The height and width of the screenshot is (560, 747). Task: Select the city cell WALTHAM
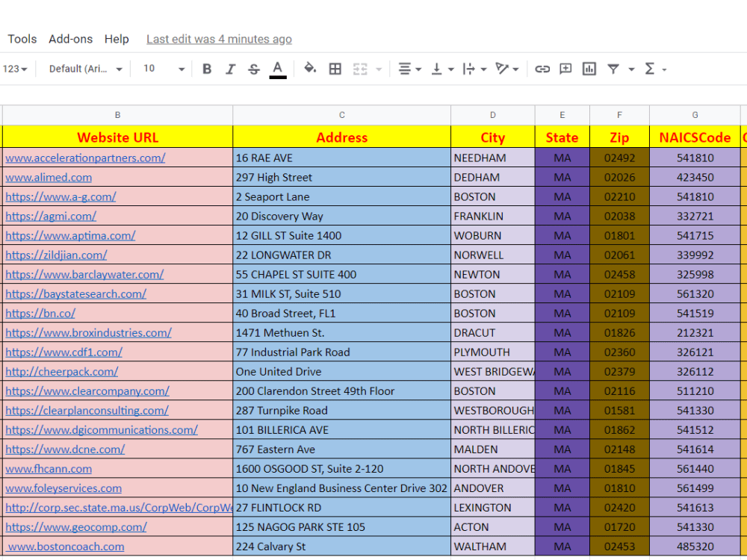(492, 547)
